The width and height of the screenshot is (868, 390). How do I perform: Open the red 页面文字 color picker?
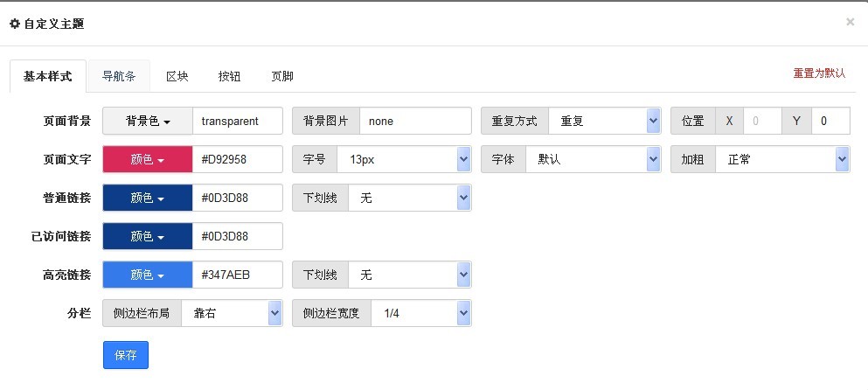tap(148, 159)
